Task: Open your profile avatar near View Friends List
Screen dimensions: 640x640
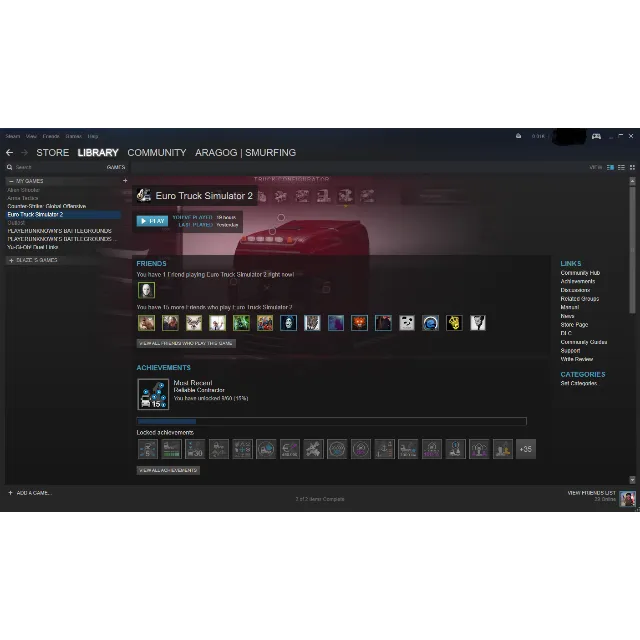Action: [x=627, y=498]
